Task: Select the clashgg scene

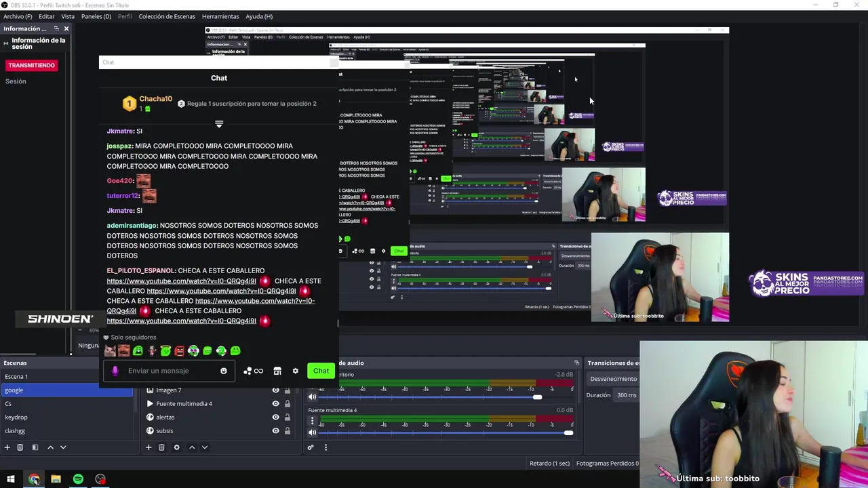Action: [x=66, y=430]
